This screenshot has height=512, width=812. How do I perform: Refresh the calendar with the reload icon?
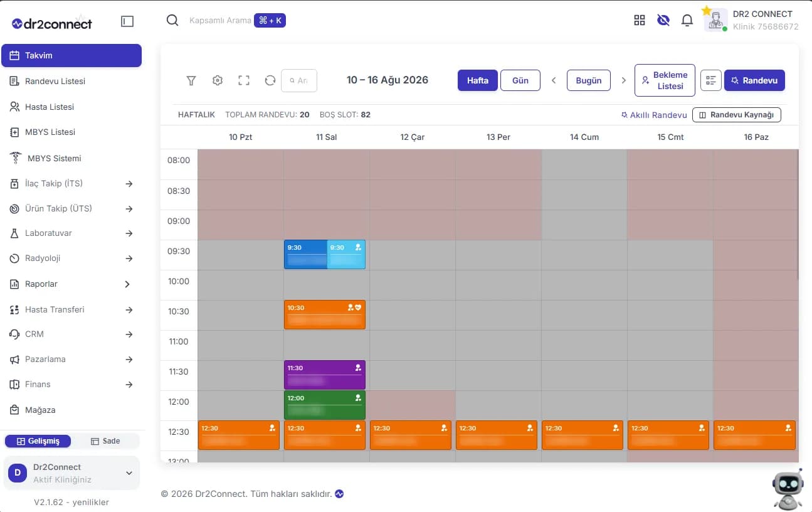pos(270,80)
